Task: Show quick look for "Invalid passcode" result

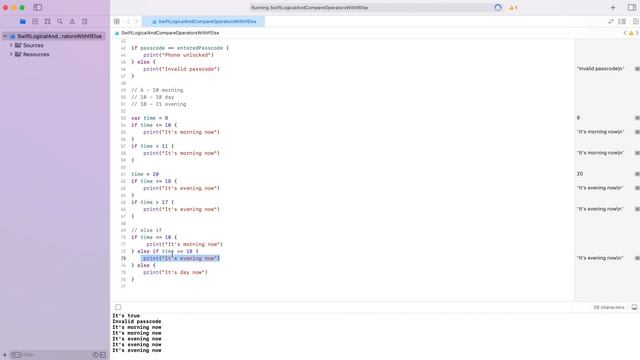Action: tap(637, 69)
